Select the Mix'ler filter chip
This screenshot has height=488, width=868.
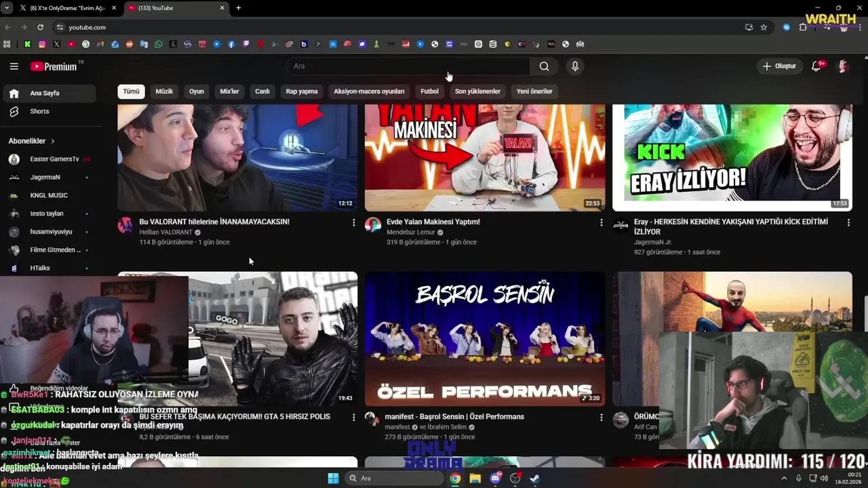229,91
